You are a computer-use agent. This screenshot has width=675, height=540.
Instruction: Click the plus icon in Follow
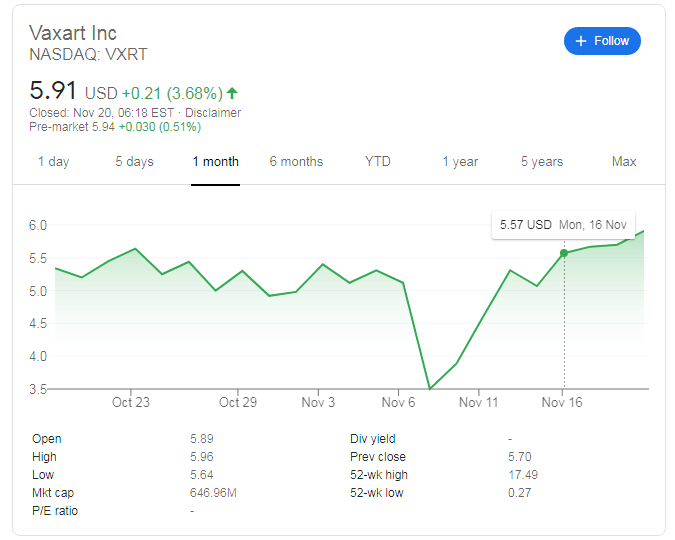pyautogui.click(x=581, y=41)
